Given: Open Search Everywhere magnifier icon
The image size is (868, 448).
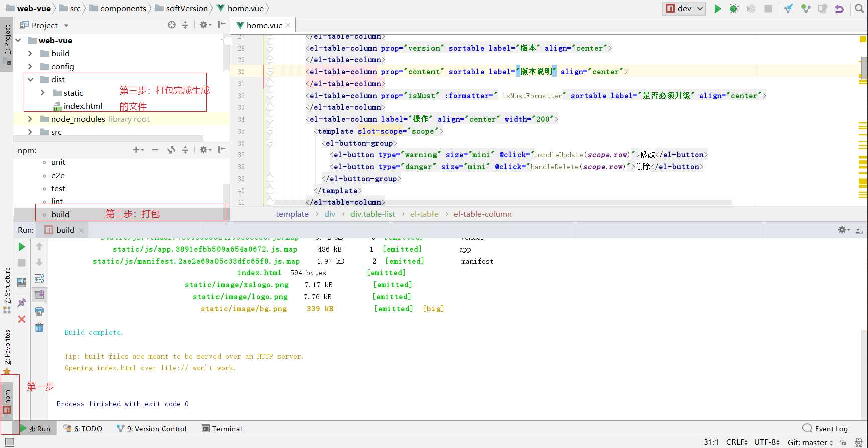Looking at the screenshot, I should 859,9.
